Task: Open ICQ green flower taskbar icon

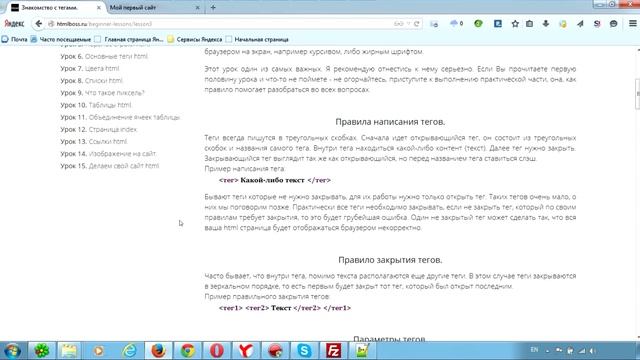Action: (41, 351)
